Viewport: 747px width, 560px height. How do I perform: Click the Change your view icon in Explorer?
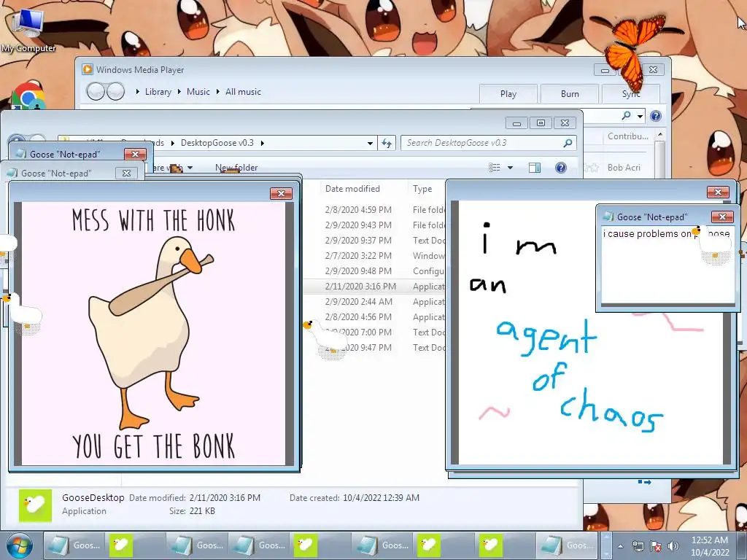495,167
